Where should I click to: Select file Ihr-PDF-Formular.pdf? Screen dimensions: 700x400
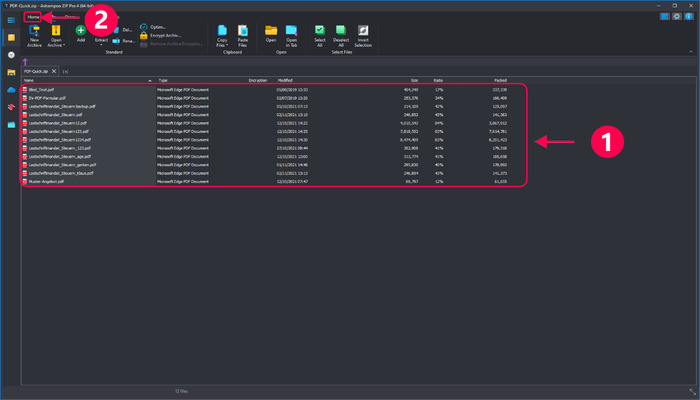pos(47,98)
